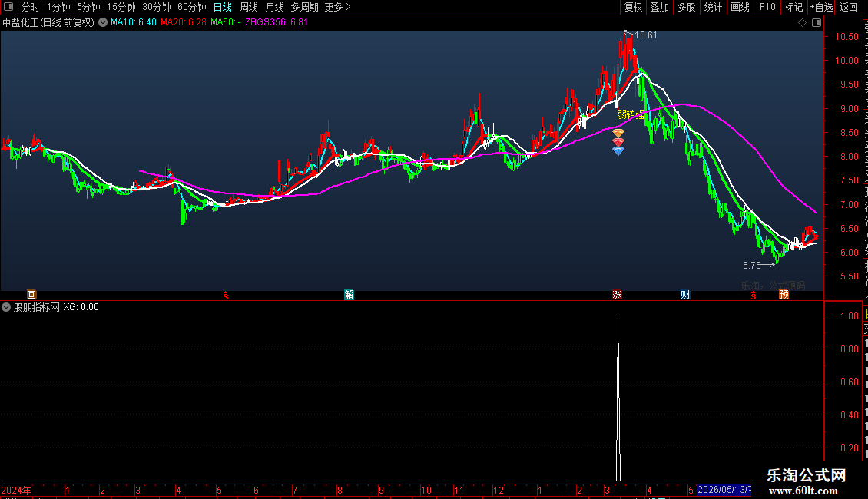Switch to 周线 weekly chart
Viewport: 868px width, 499px height.
[x=249, y=7]
